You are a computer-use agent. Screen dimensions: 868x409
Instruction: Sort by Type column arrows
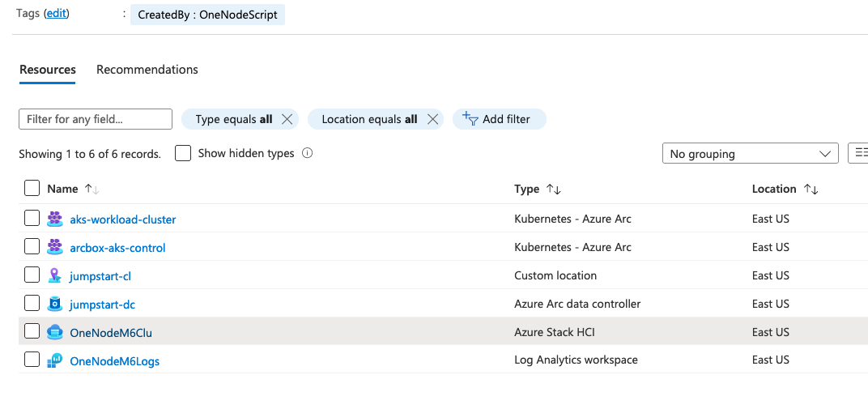coord(554,190)
